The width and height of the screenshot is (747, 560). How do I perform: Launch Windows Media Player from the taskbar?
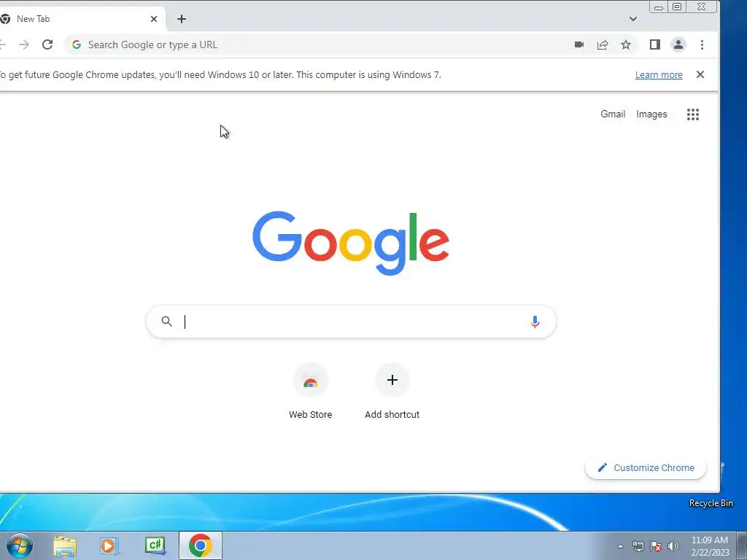(x=109, y=545)
